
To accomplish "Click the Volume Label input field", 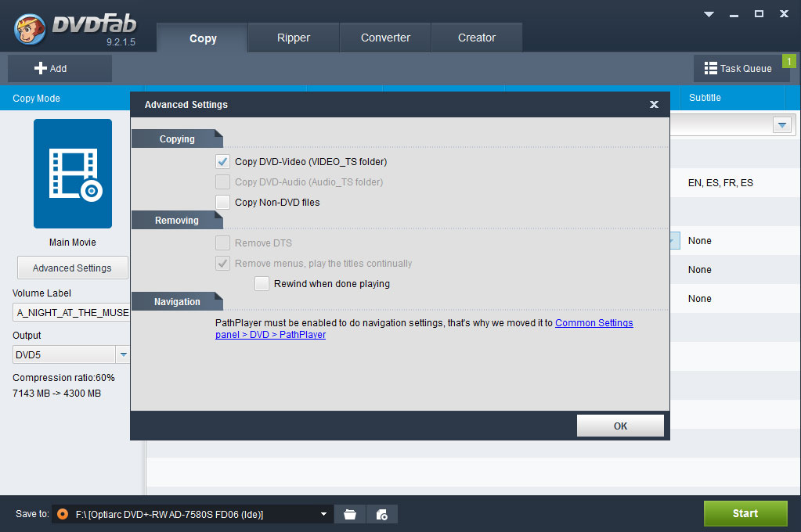I will (x=71, y=312).
